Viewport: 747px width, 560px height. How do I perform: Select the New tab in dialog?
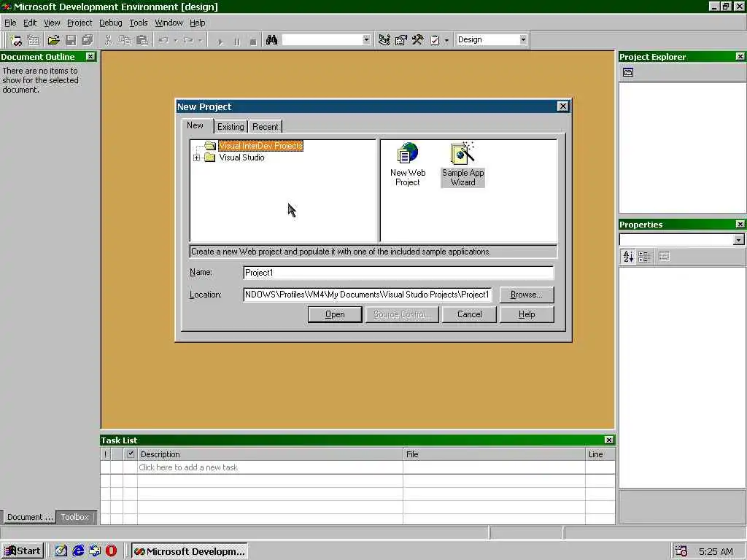[196, 125]
